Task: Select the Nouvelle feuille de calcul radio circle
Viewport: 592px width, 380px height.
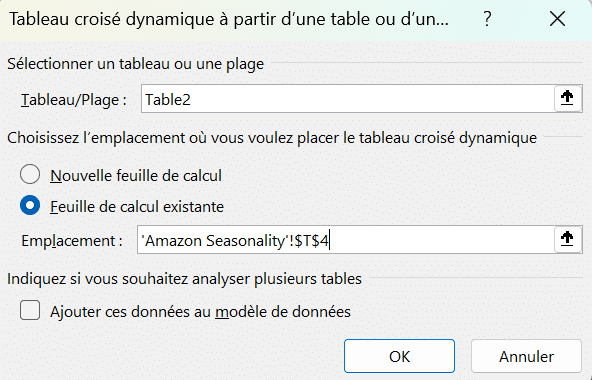Action: [30, 175]
